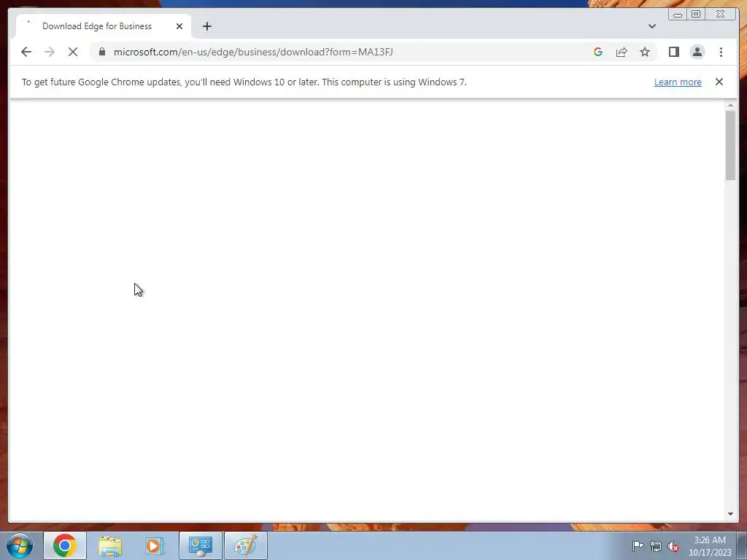Click the scrollbar down arrow
Image resolution: width=747 pixels, height=560 pixels.
click(x=730, y=514)
